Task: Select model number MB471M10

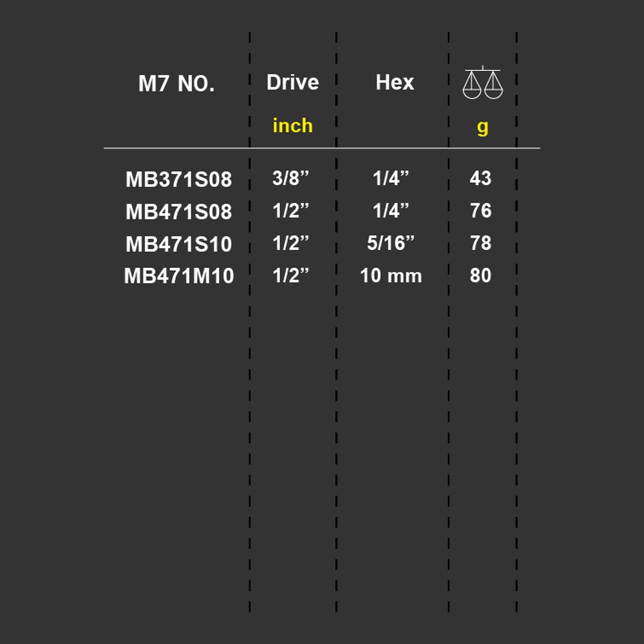Action: [x=178, y=276]
